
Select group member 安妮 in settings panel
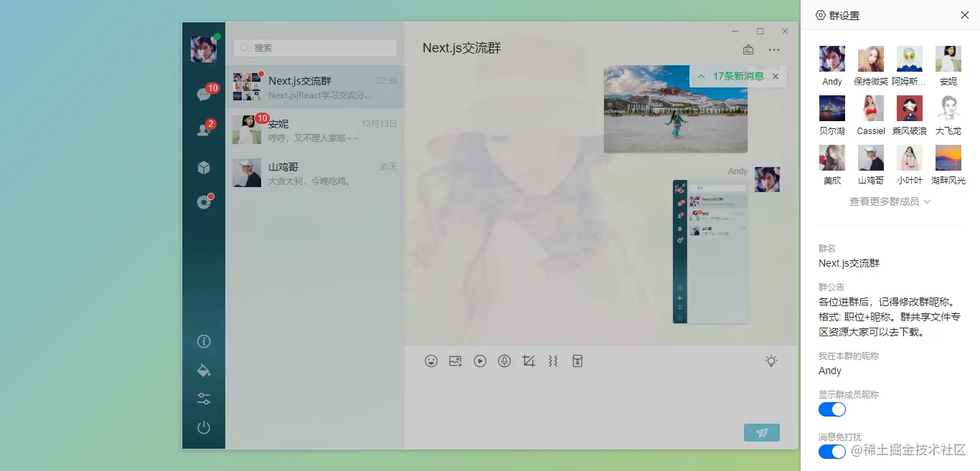pos(948,59)
